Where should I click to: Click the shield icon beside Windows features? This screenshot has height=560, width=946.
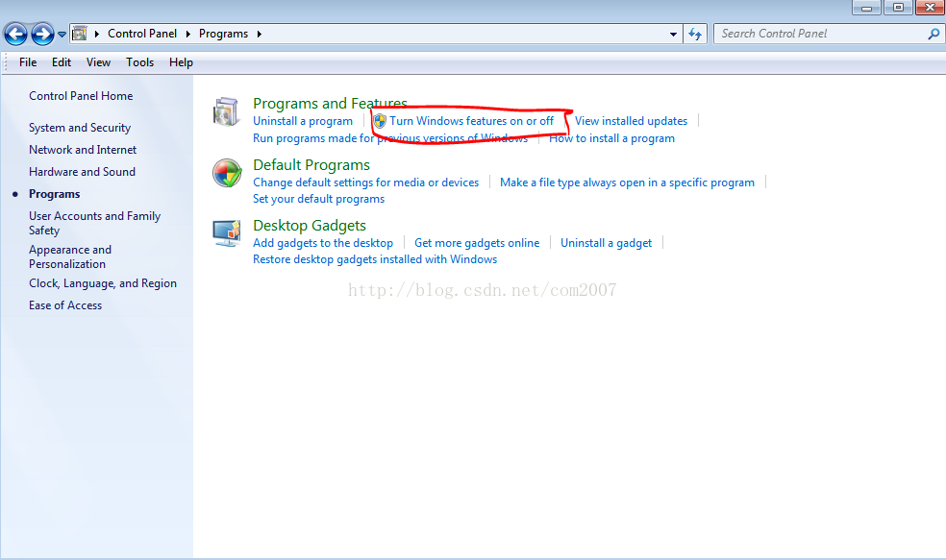pyautogui.click(x=380, y=121)
